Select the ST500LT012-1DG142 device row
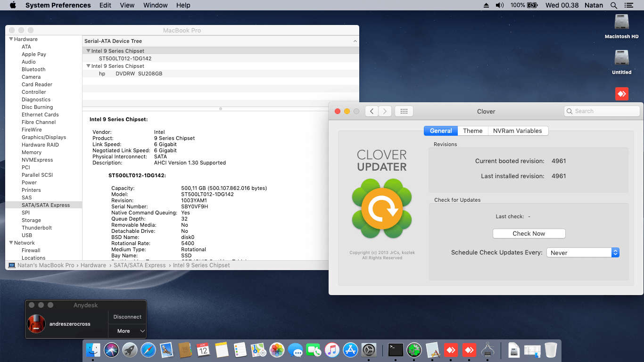Image resolution: width=644 pixels, height=362 pixels. point(221,58)
